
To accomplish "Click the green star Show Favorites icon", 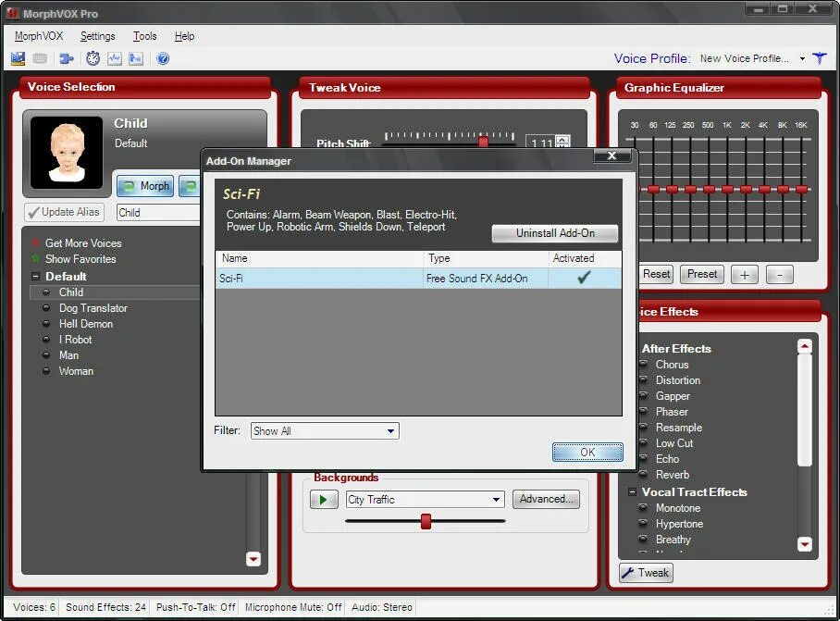I will (36, 259).
